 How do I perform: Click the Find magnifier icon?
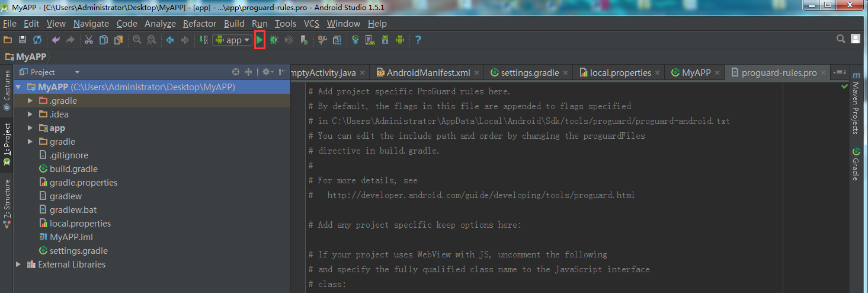coord(137,40)
